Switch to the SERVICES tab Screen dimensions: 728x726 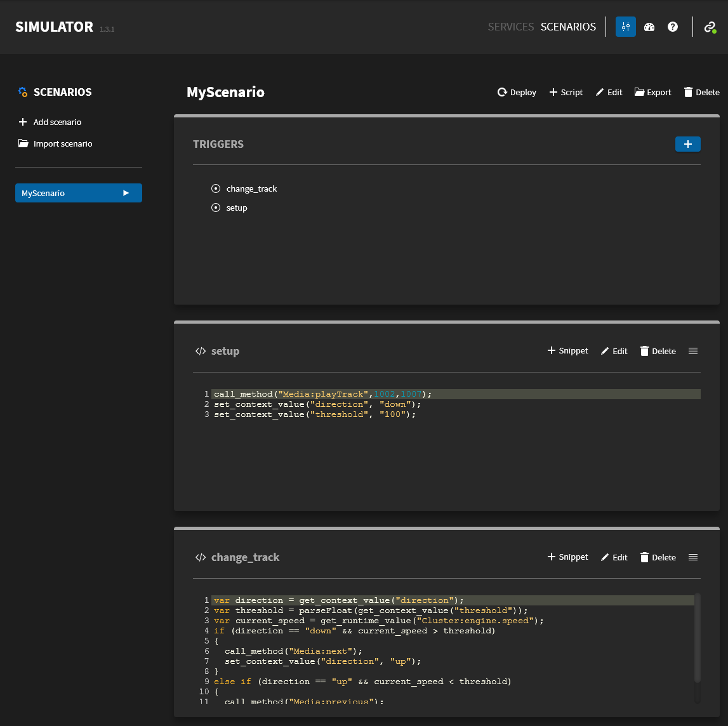click(x=510, y=27)
